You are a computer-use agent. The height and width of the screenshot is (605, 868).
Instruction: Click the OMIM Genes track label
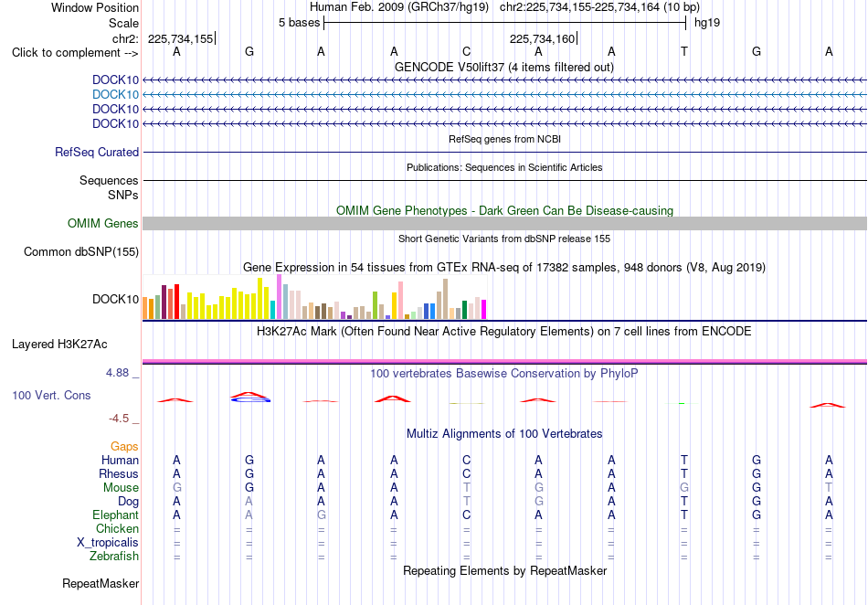103,224
